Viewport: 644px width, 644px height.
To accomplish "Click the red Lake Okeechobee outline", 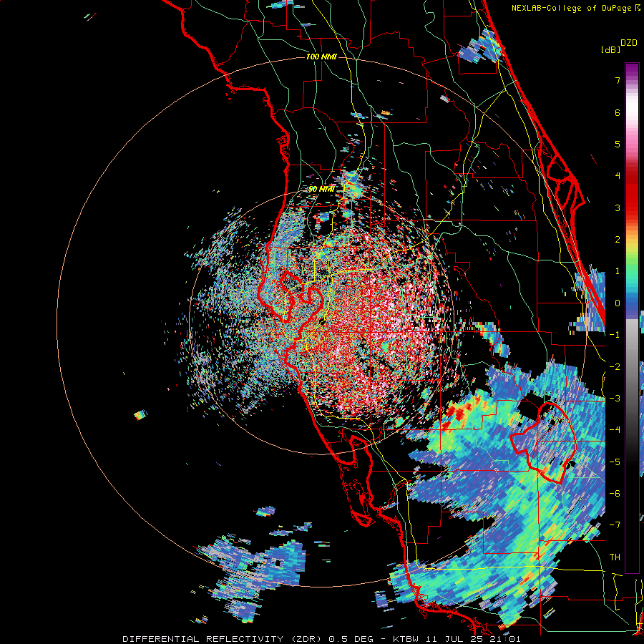I will point(543,442).
